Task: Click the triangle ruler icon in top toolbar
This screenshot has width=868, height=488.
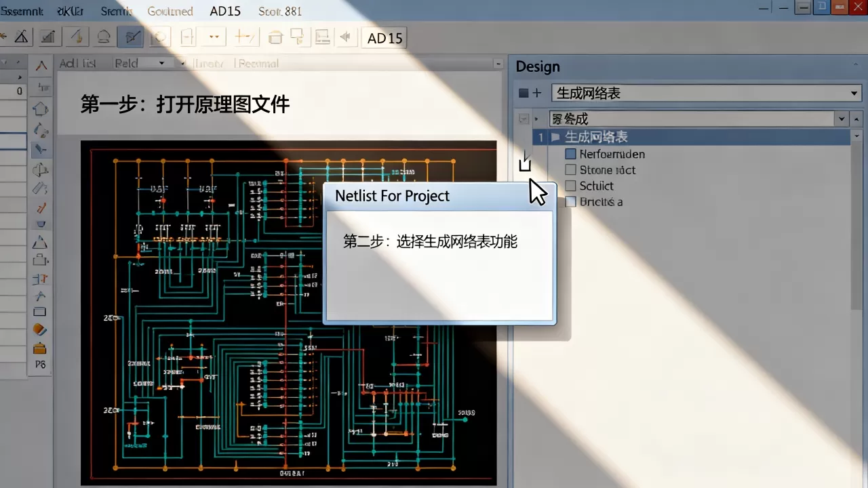Action: (x=22, y=37)
